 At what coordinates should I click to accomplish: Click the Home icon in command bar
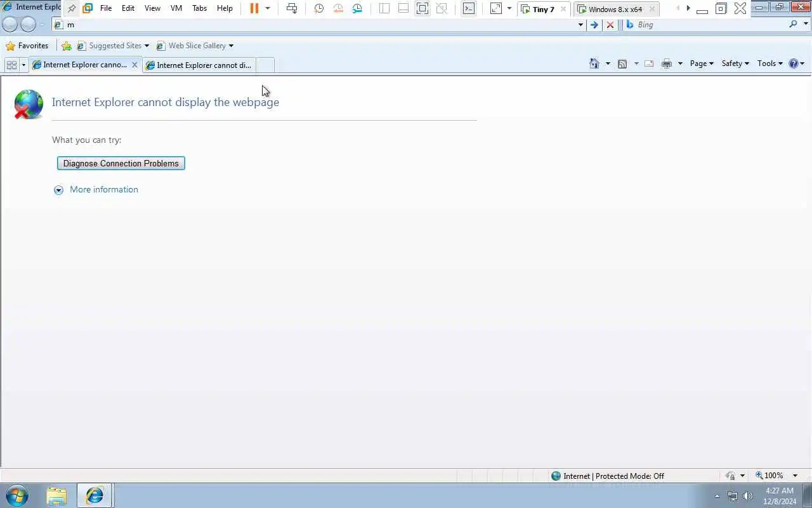click(x=594, y=63)
